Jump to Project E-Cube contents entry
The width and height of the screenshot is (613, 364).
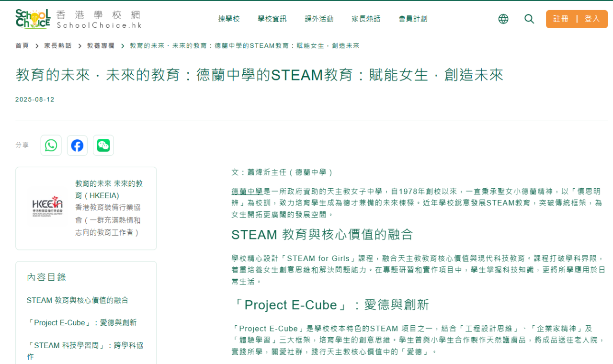(81, 323)
